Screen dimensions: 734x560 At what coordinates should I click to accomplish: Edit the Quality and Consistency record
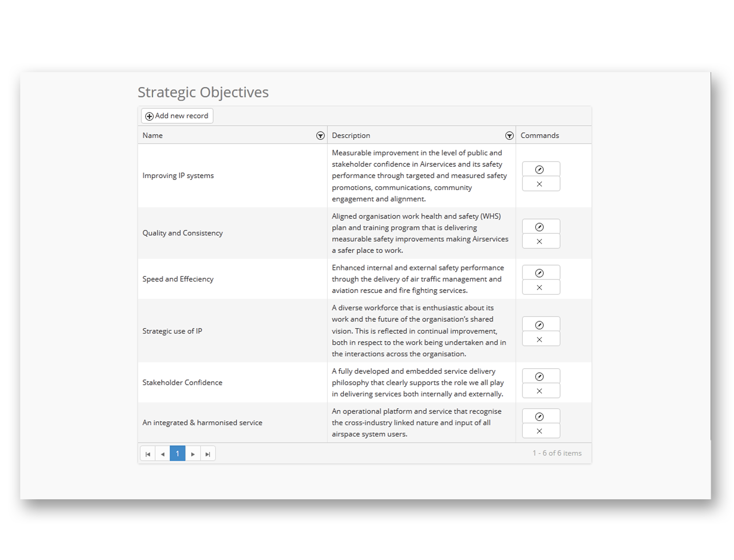540,227
